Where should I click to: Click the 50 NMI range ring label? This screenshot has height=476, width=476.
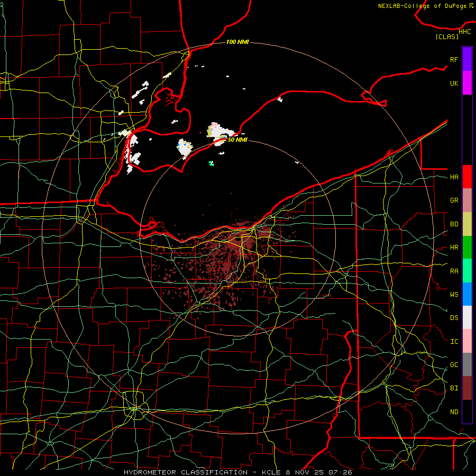click(x=237, y=140)
